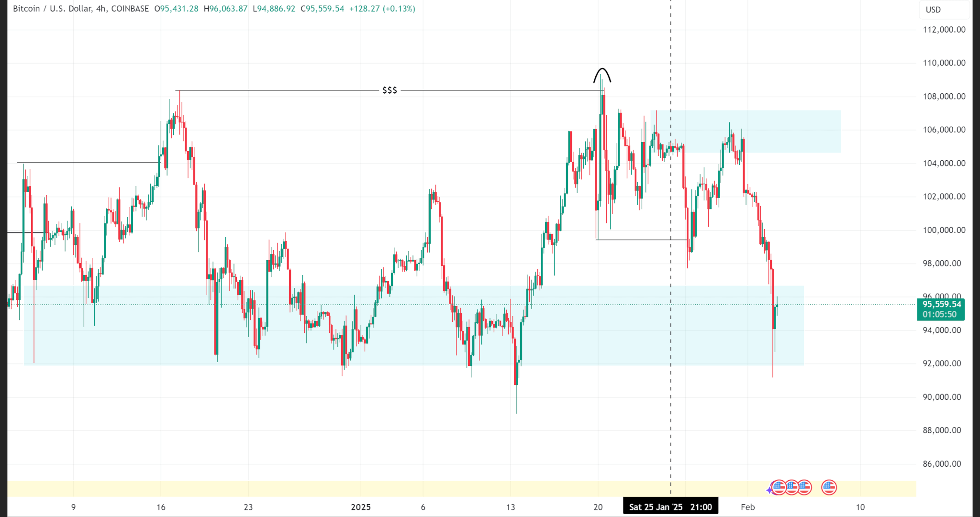
Task: Click the 16 date label on time axis
Action: click(x=161, y=507)
